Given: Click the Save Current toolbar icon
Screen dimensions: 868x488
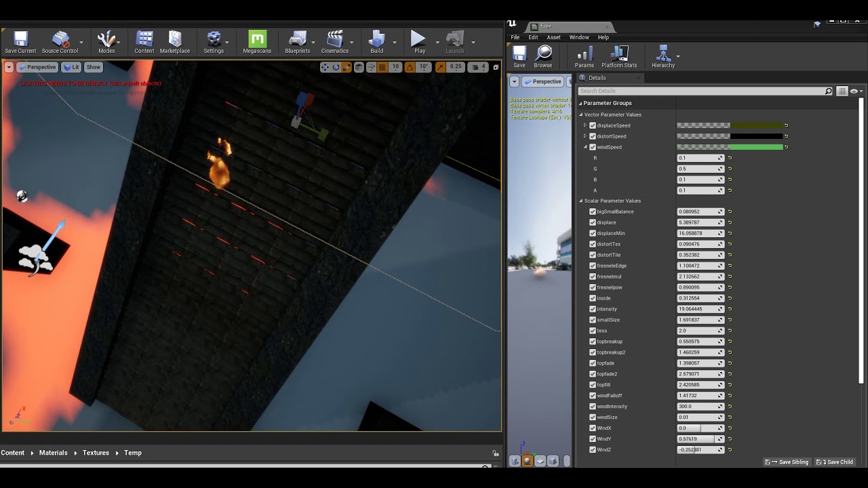Looking at the screenshot, I should pos(20,42).
